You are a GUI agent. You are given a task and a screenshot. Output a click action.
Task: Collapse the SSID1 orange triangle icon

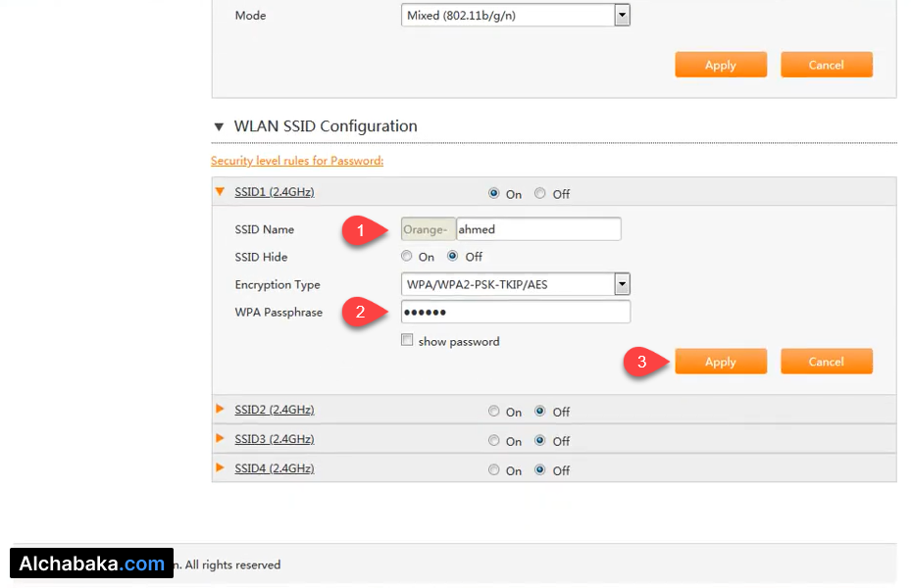tap(221, 191)
